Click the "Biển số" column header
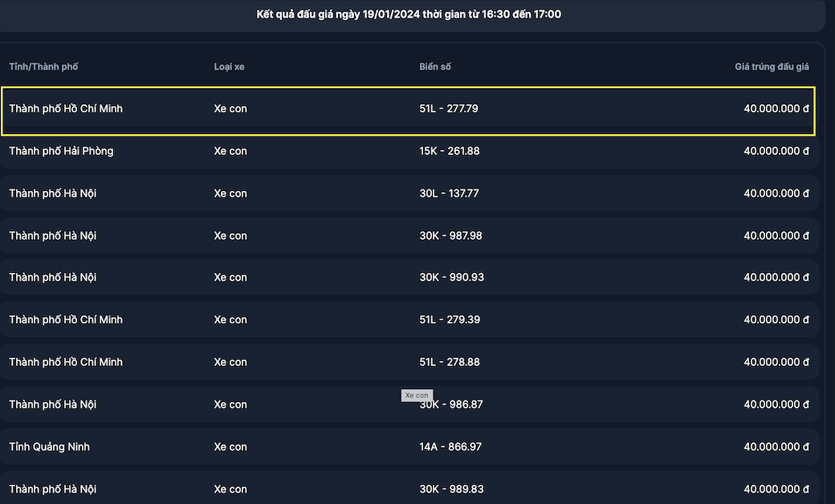Screen dimensions: 835x504 coord(435,66)
